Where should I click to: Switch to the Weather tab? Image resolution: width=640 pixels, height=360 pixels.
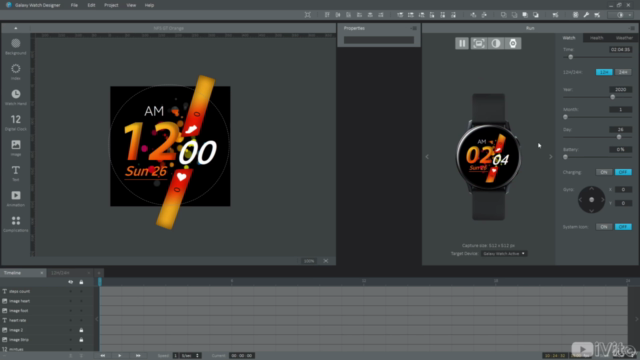coord(624,38)
